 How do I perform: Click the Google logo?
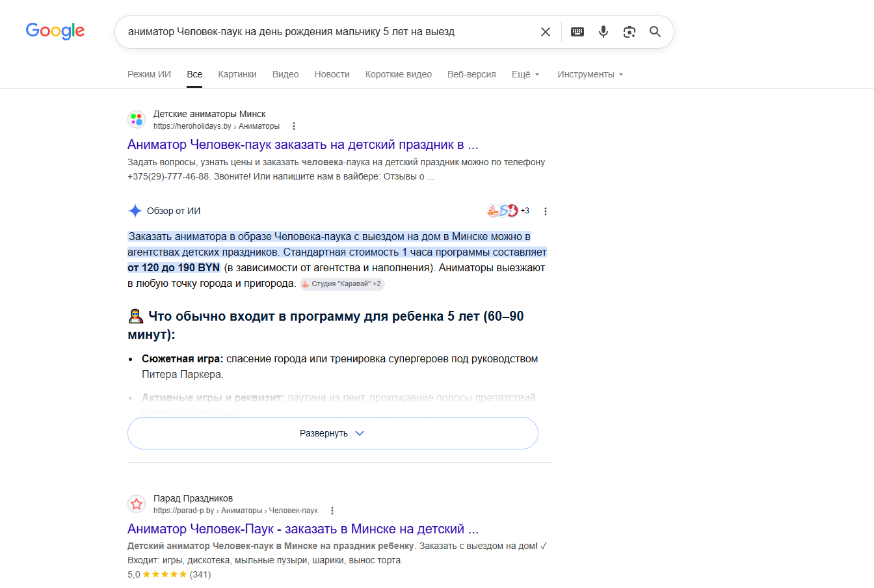point(55,31)
